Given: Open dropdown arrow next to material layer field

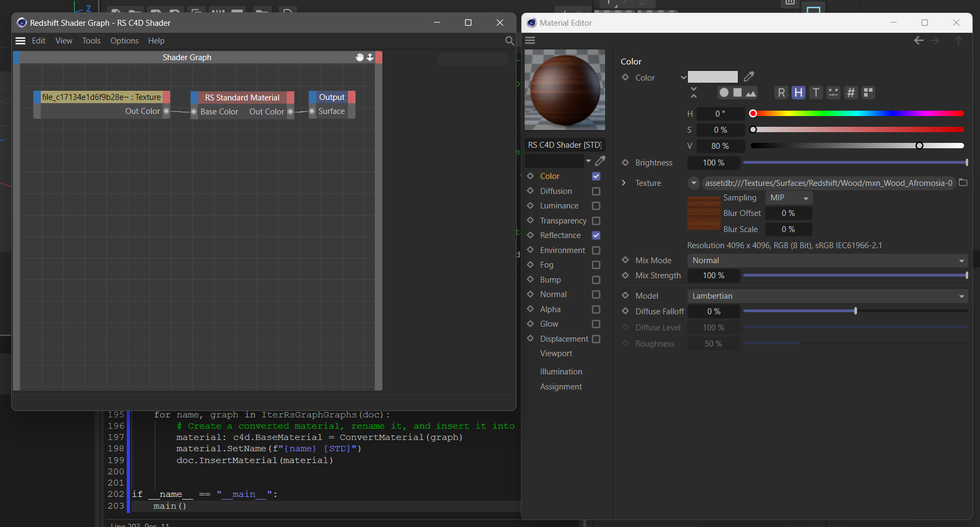Looking at the screenshot, I should point(589,161).
